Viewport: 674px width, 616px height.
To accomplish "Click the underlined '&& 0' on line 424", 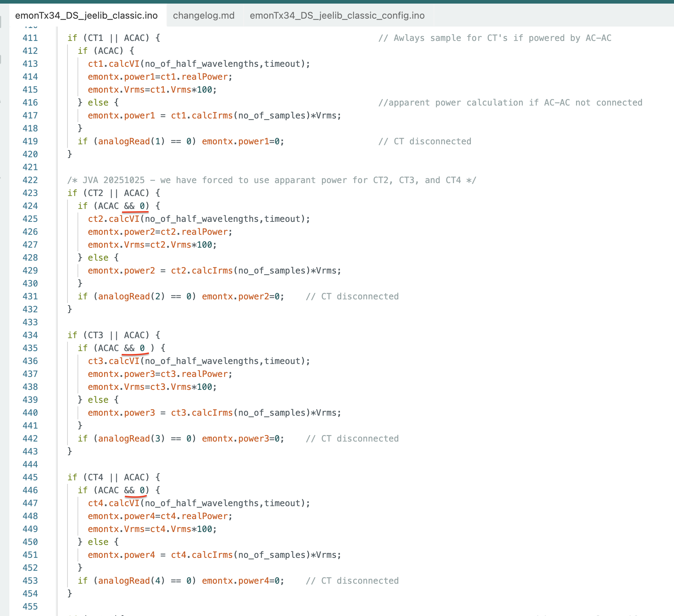I will coord(135,206).
